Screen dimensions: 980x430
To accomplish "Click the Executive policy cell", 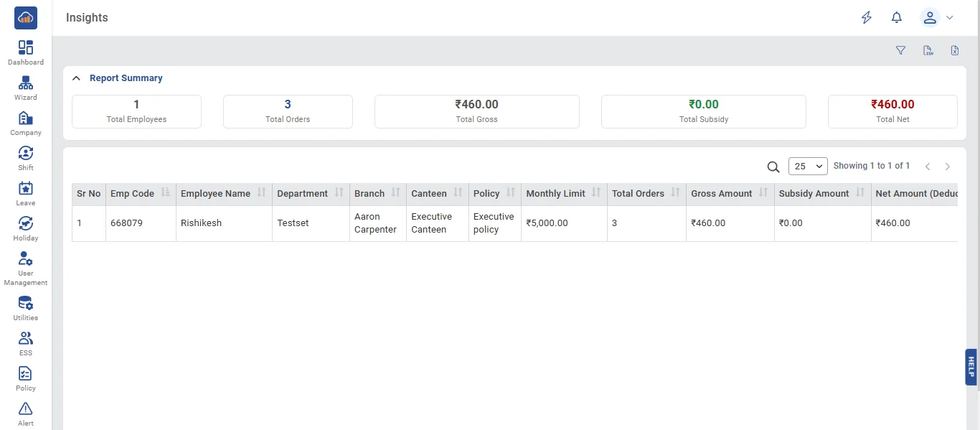I will (x=494, y=223).
